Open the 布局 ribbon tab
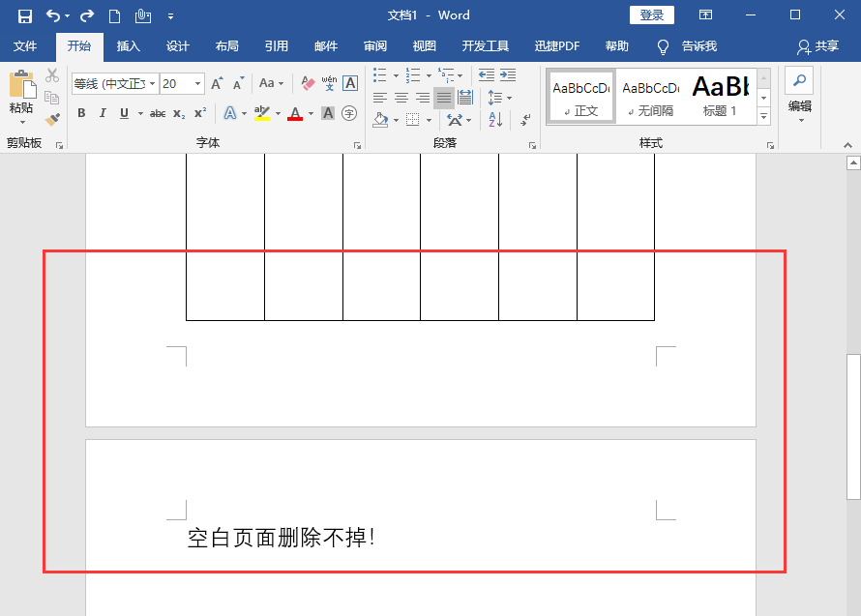This screenshot has width=861, height=616. pos(226,46)
